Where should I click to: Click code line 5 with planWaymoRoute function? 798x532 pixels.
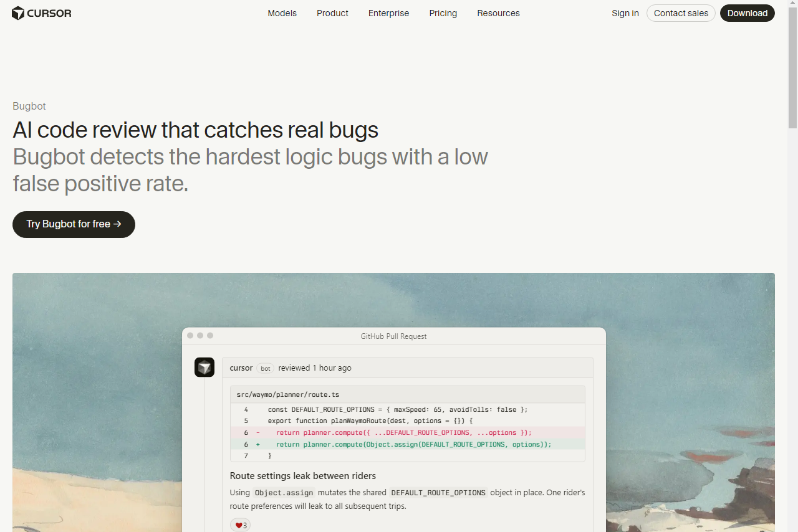coord(408,421)
